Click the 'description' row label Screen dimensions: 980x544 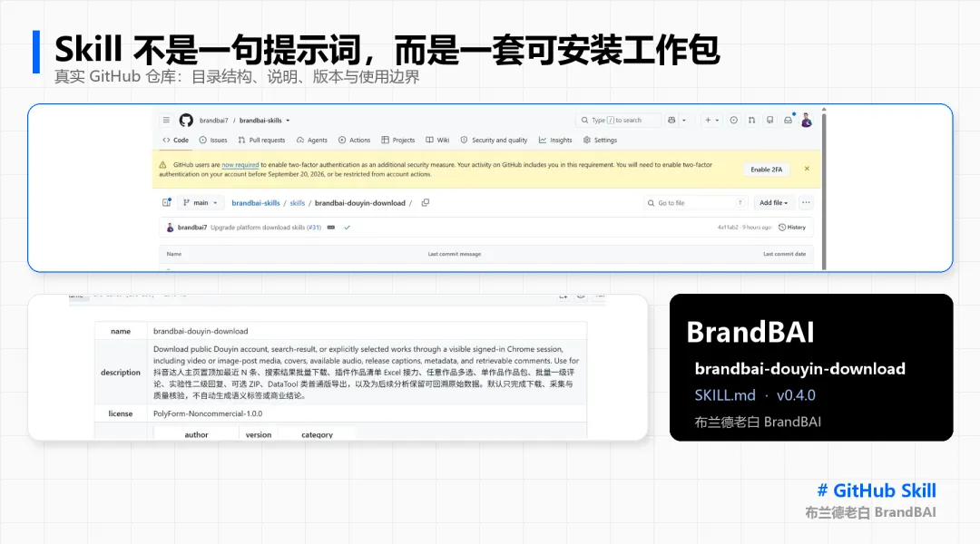121,373
